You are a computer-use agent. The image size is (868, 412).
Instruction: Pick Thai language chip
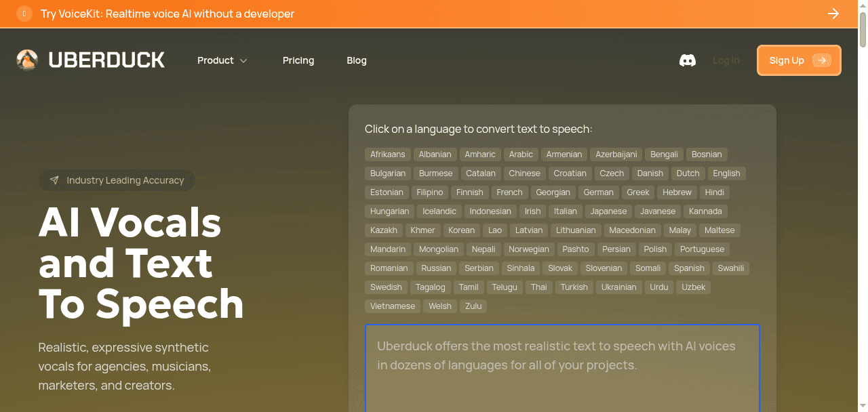click(539, 287)
